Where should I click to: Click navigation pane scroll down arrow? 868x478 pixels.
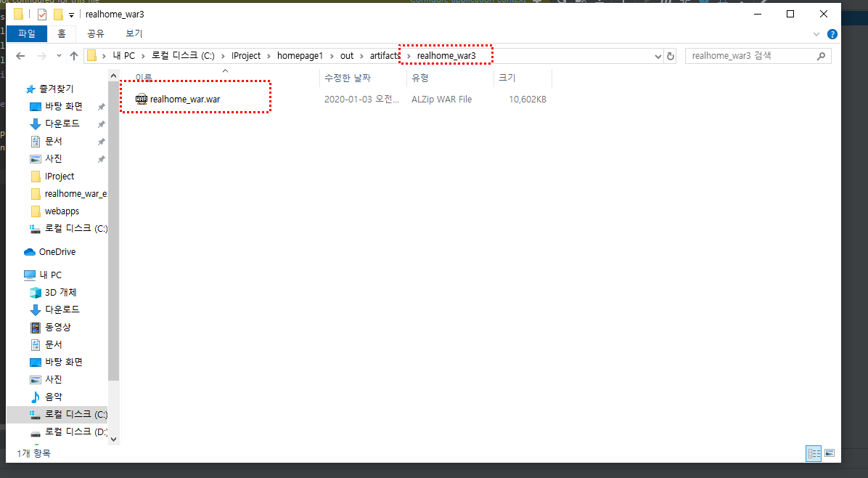113,439
